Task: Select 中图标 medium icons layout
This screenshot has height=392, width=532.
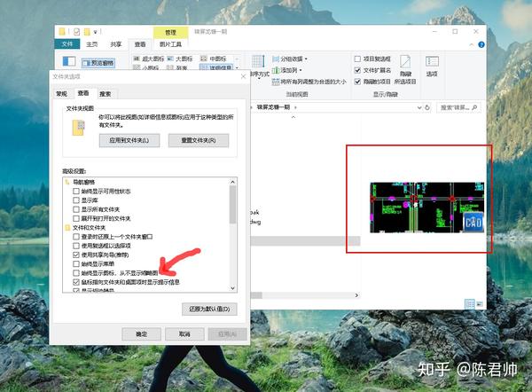Action: 214,59
